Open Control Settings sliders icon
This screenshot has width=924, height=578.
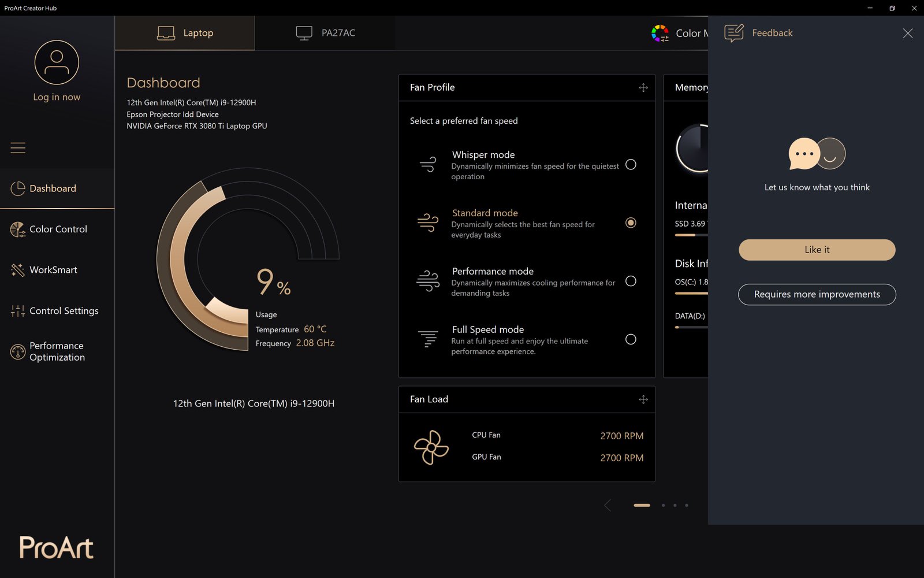(x=18, y=311)
